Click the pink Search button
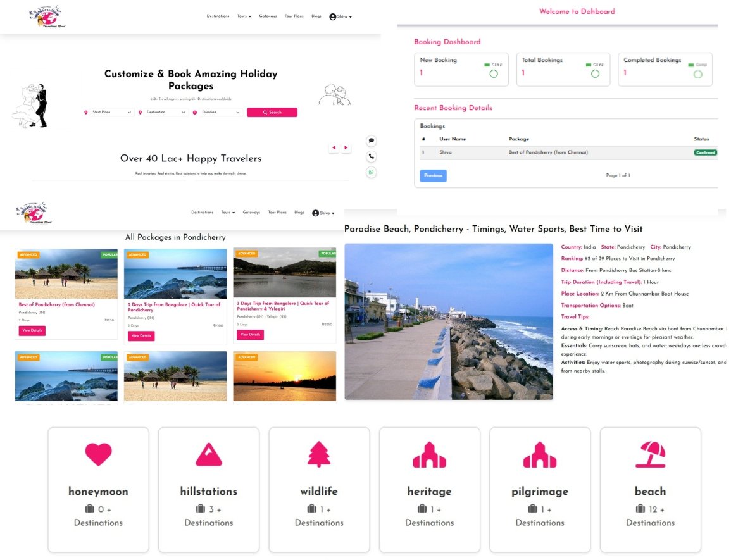 pos(272,113)
